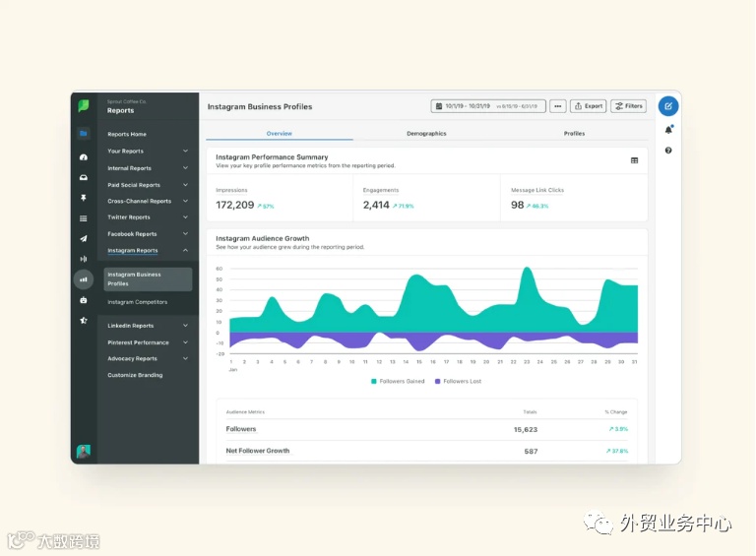This screenshot has height=556, width=756.
Task: Click the Export button
Action: [x=589, y=106]
